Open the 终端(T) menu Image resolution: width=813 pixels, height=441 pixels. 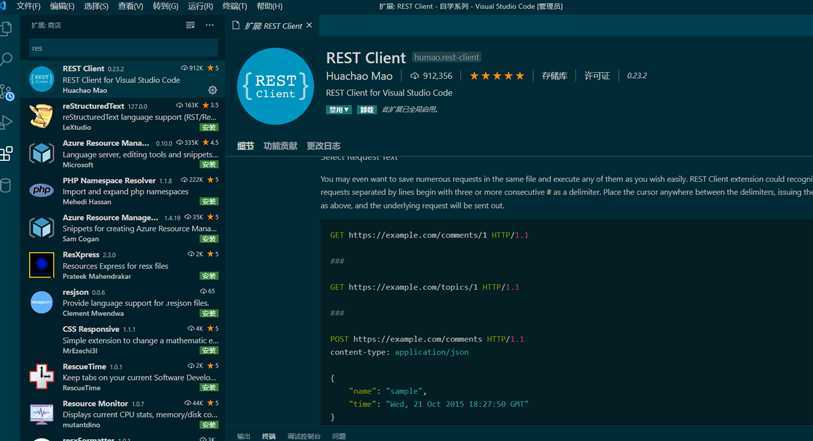(x=234, y=6)
